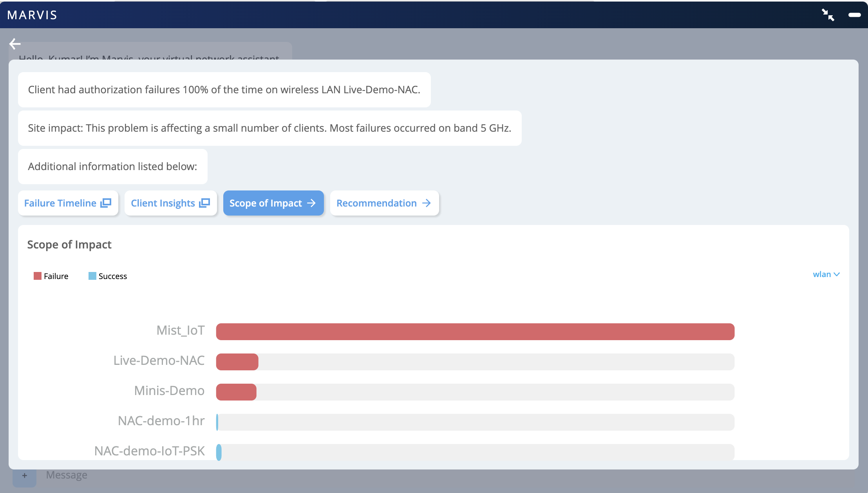This screenshot has height=493, width=868.
Task: Open the wlan dropdown
Action: pos(822,274)
